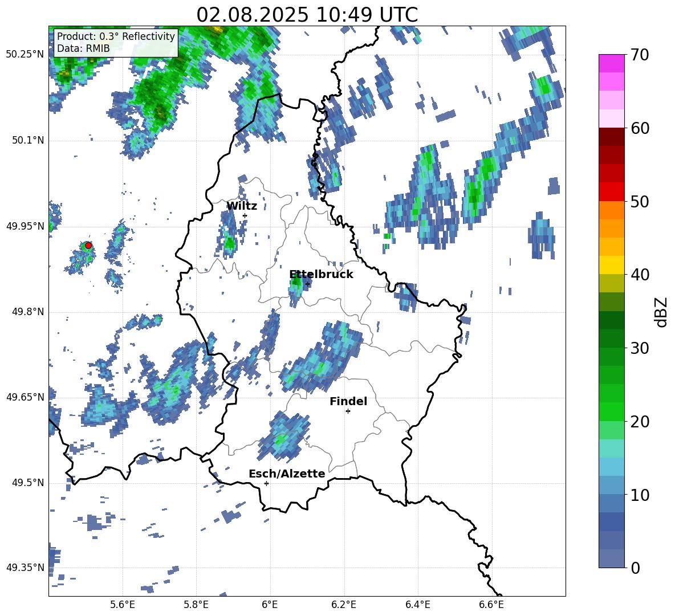Click the dBZ colorbar axis label

pyautogui.click(x=662, y=311)
